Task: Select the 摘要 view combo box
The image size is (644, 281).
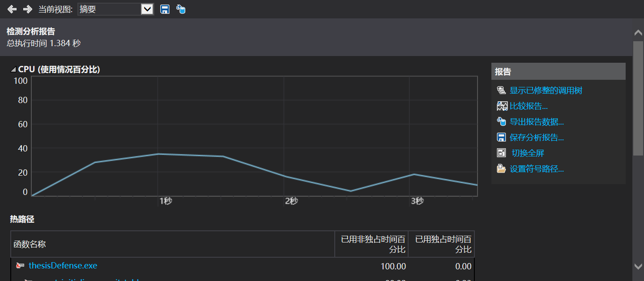Action: tap(115, 9)
